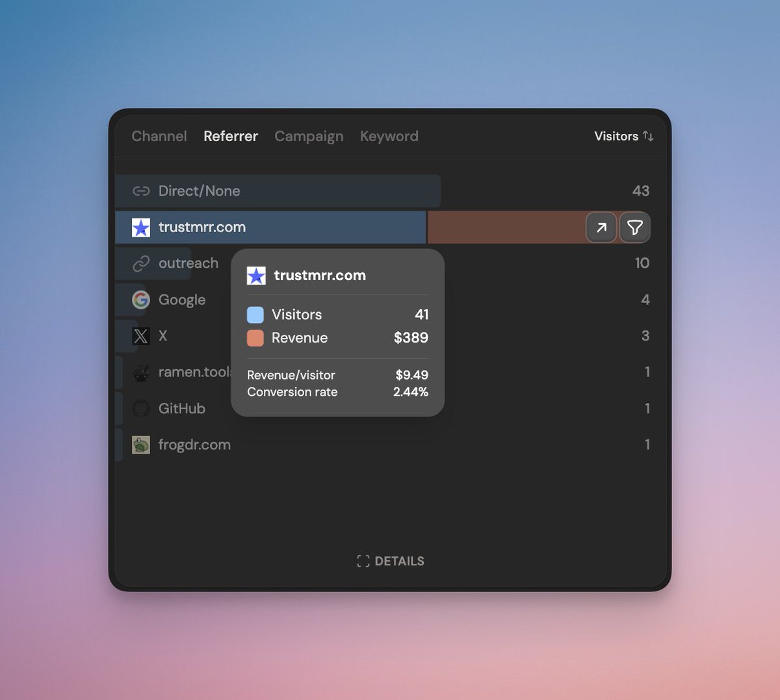Click the sort arrows icon beside Visitors
This screenshot has height=700, width=780.
[648, 136]
